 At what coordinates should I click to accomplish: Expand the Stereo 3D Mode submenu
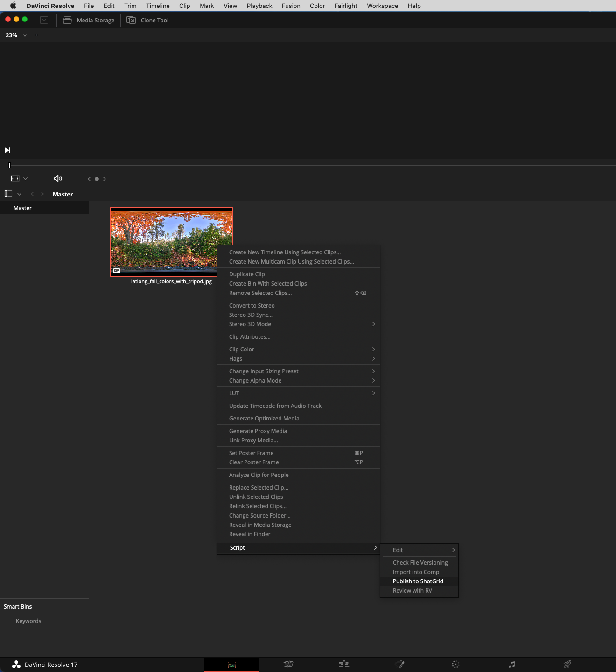(x=299, y=324)
